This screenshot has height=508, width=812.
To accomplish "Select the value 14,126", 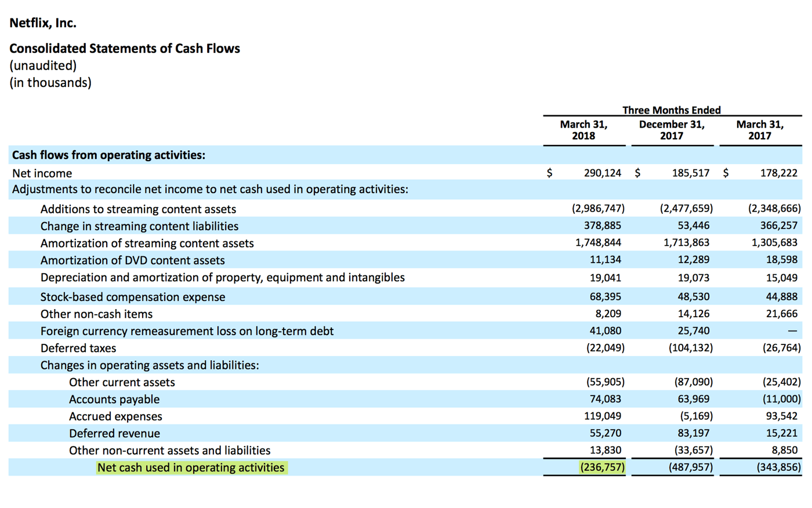I will (x=694, y=314).
